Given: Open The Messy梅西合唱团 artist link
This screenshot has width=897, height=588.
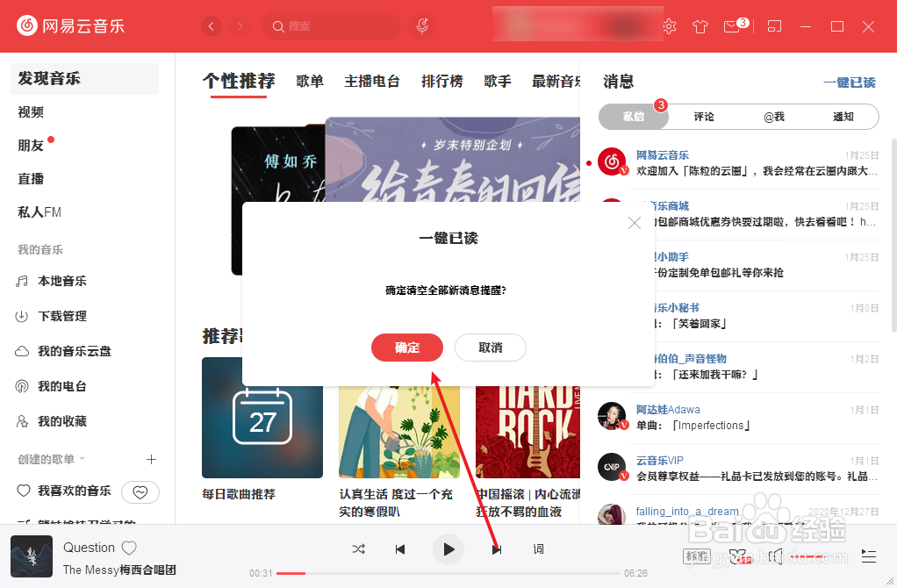Looking at the screenshot, I should click(119, 570).
